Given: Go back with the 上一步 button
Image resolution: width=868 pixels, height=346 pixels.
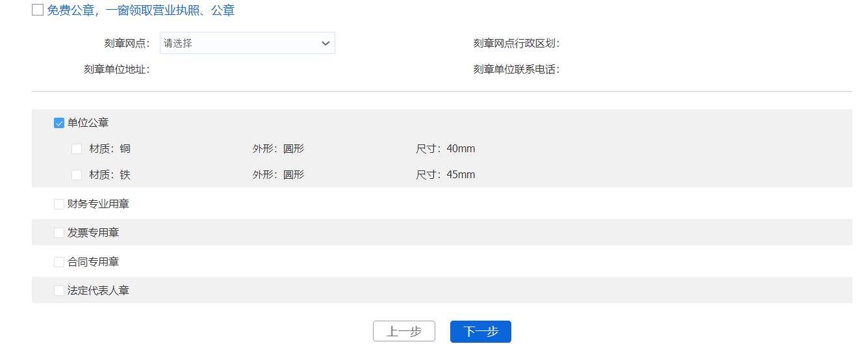Looking at the screenshot, I should pos(404,332).
